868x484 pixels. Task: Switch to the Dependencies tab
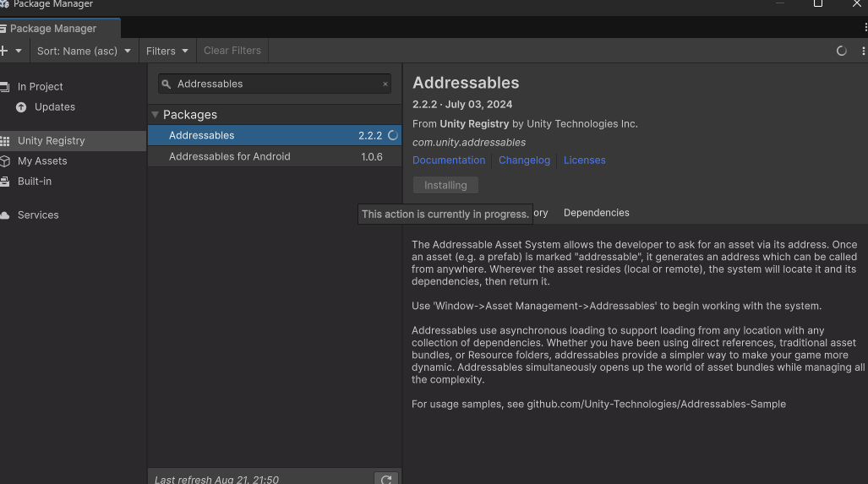pyautogui.click(x=596, y=213)
